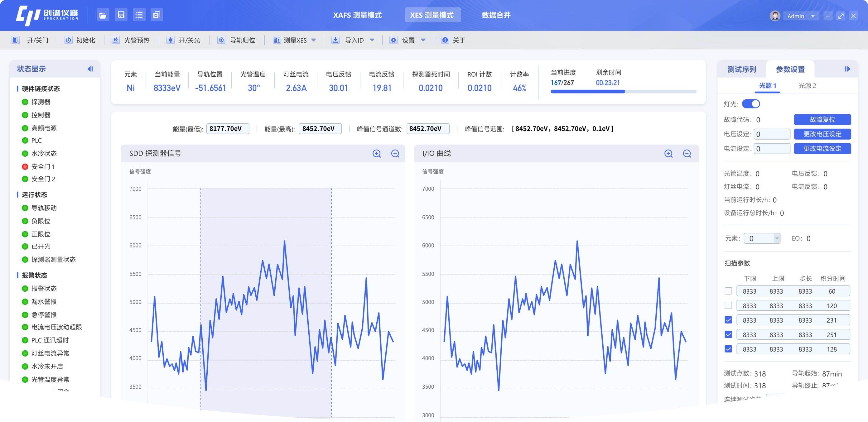Run 初始化 from the toolbar
This screenshot has width=868, height=422.
tap(80, 40)
